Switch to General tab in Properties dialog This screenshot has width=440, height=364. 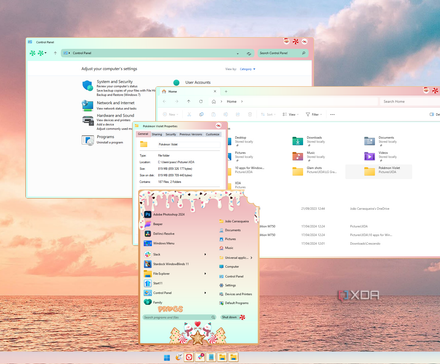tap(143, 134)
